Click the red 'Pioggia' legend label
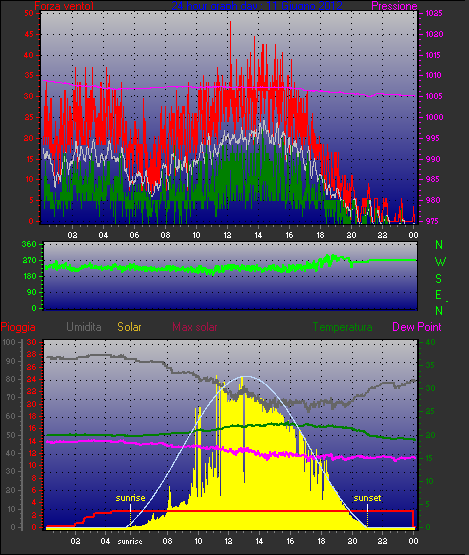This screenshot has width=469, height=555. coord(18,327)
